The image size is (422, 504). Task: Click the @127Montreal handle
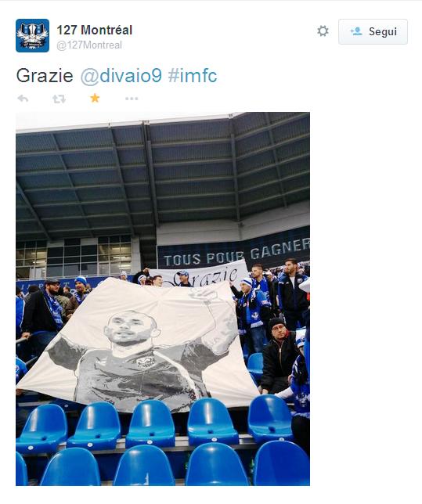tap(89, 45)
